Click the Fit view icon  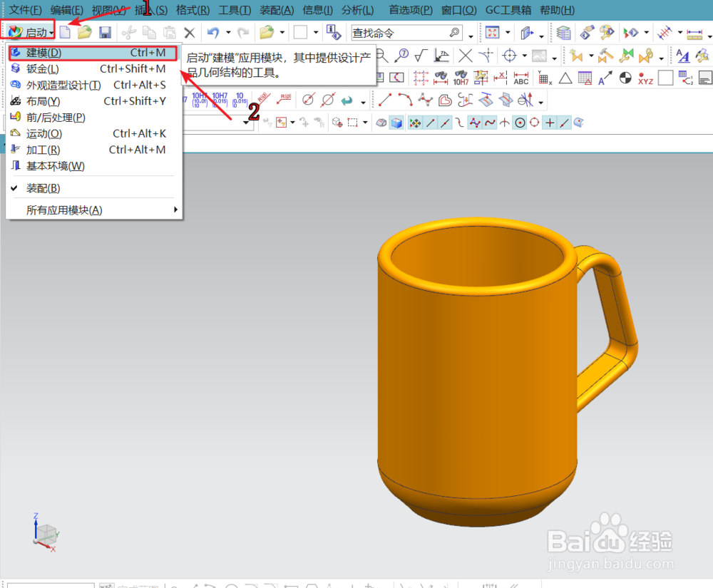[x=493, y=32]
